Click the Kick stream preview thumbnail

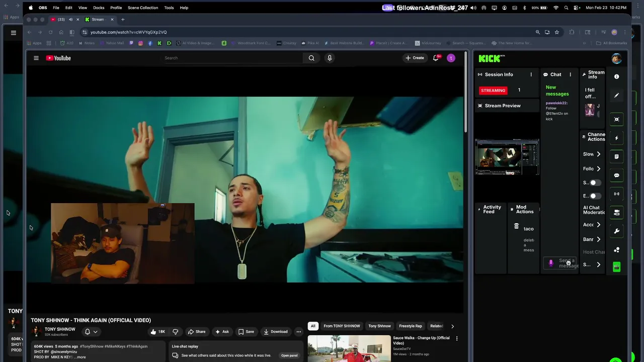(x=507, y=158)
